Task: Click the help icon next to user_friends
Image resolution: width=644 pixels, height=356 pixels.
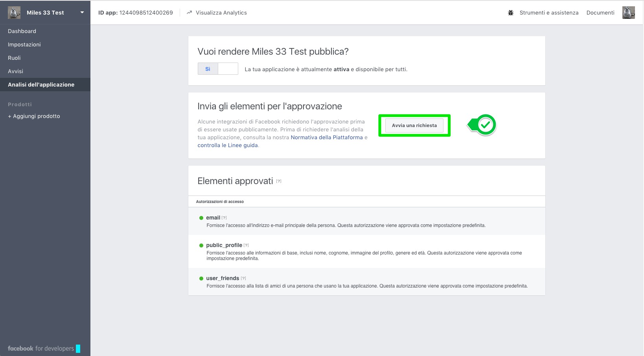Action: click(x=243, y=279)
